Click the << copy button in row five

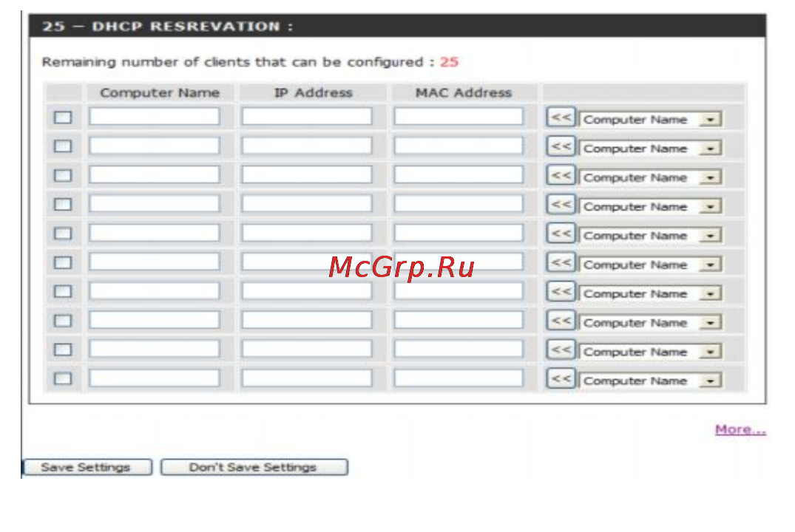coord(561,233)
